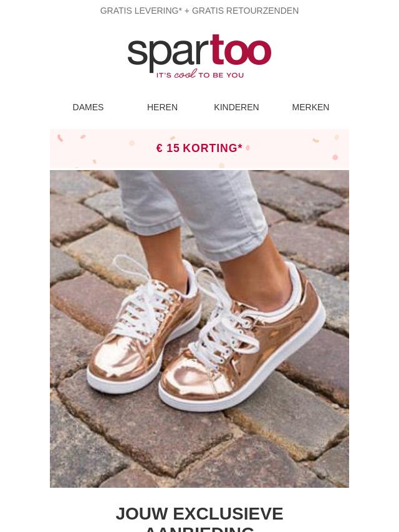
Task: Click the pink confetti dot on banner's right
Action: (335, 157)
